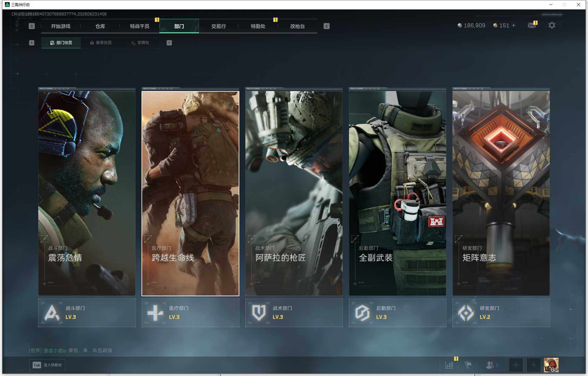588x376 pixels.
Task: Select the 部门任务 sub-tab
Action: 61,43
